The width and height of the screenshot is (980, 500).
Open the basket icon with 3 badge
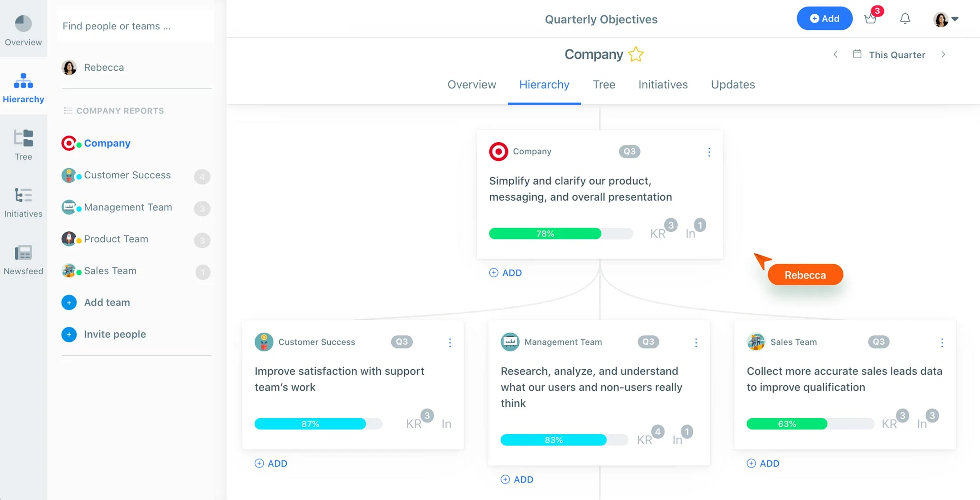tap(870, 18)
